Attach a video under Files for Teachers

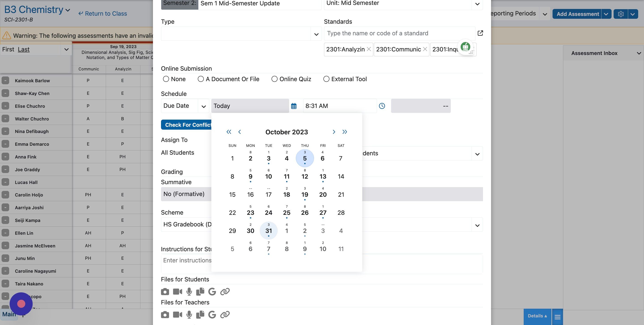178,314
